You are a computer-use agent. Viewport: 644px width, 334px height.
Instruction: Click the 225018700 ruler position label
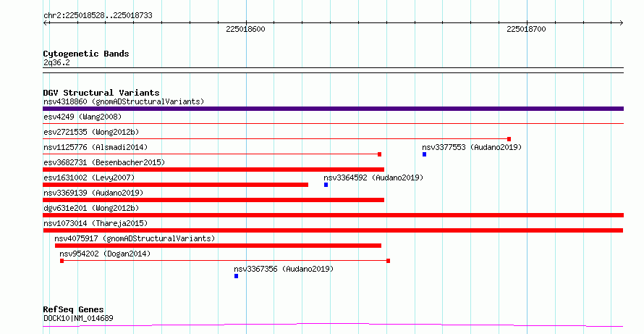(x=526, y=29)
